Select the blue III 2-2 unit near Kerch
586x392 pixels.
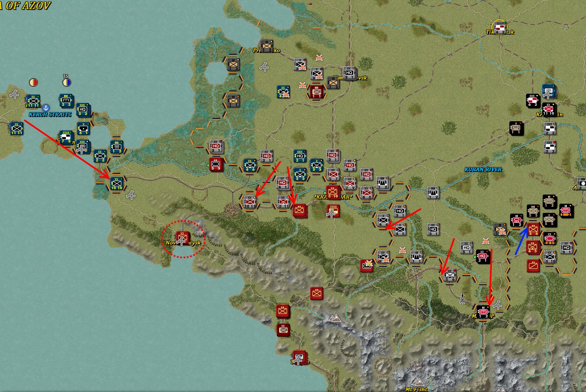(66, 100)
